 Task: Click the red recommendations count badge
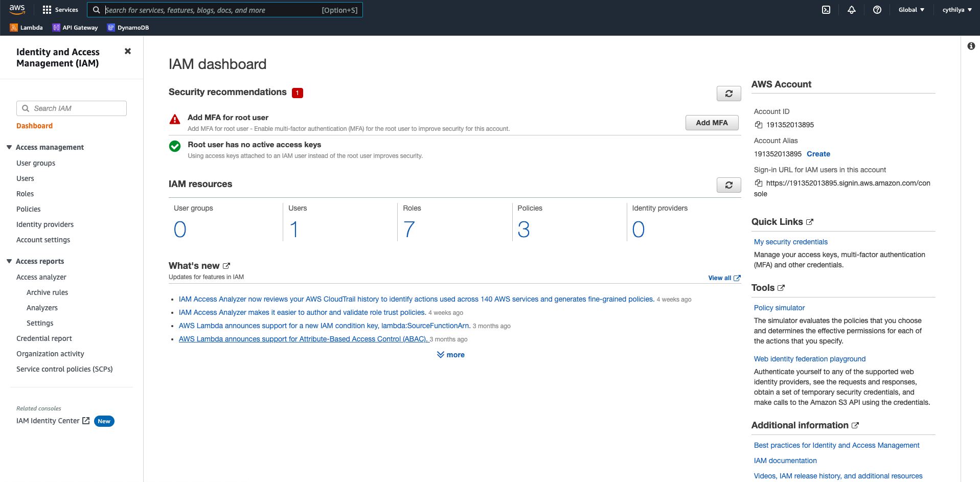[x=298, y=93]
